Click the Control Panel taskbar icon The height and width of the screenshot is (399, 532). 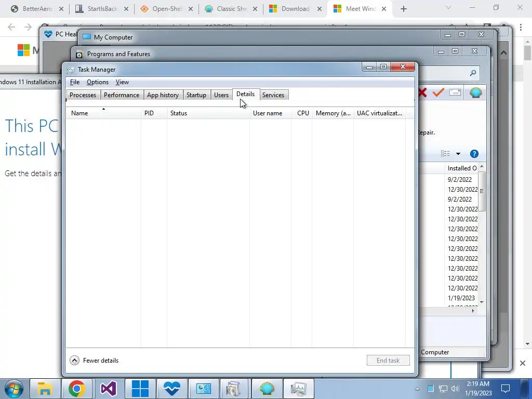204,389
